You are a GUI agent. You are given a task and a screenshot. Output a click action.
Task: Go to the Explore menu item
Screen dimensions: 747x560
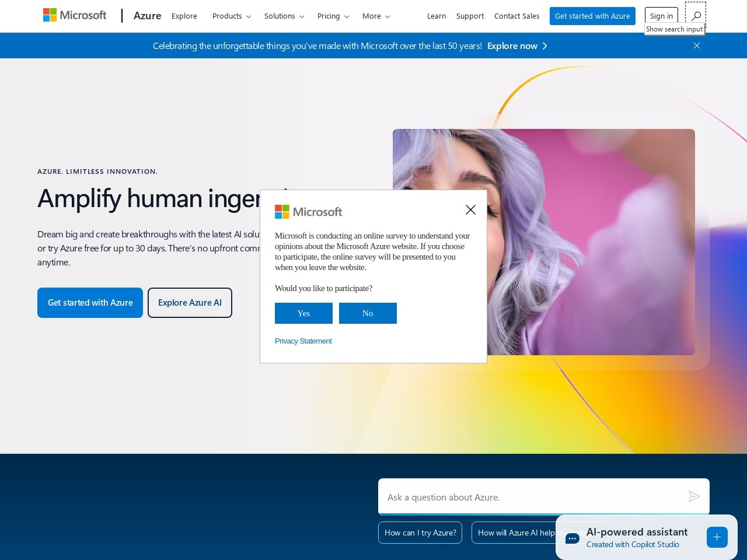pos(184,16)
